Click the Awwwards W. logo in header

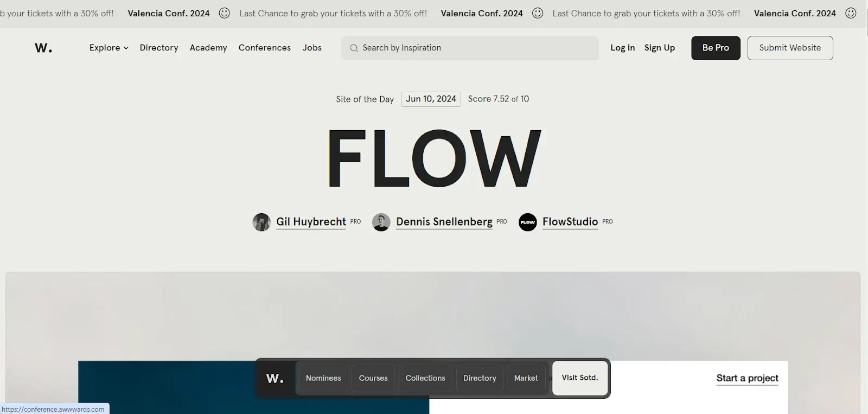point(43,48)
